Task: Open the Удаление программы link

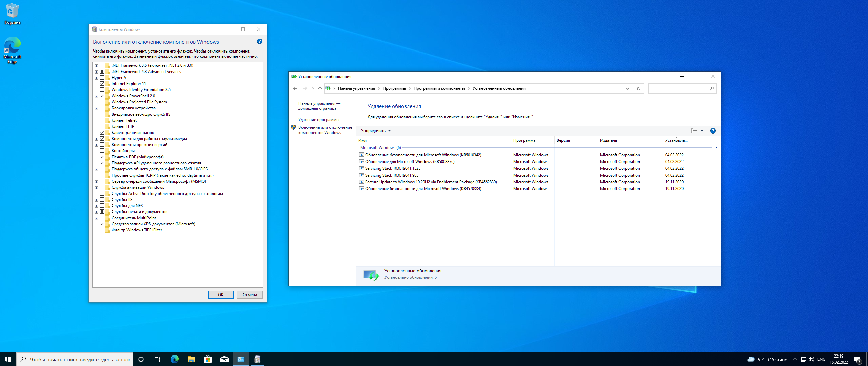Action: point(319,120)
